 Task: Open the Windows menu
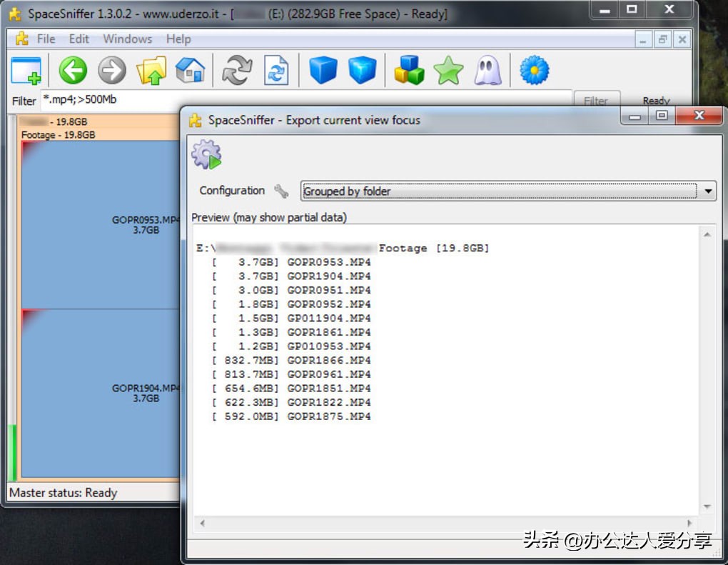(127, 39)
